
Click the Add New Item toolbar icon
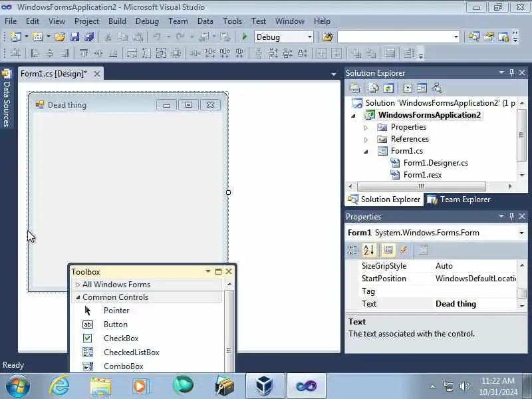(x=38, y=37)
